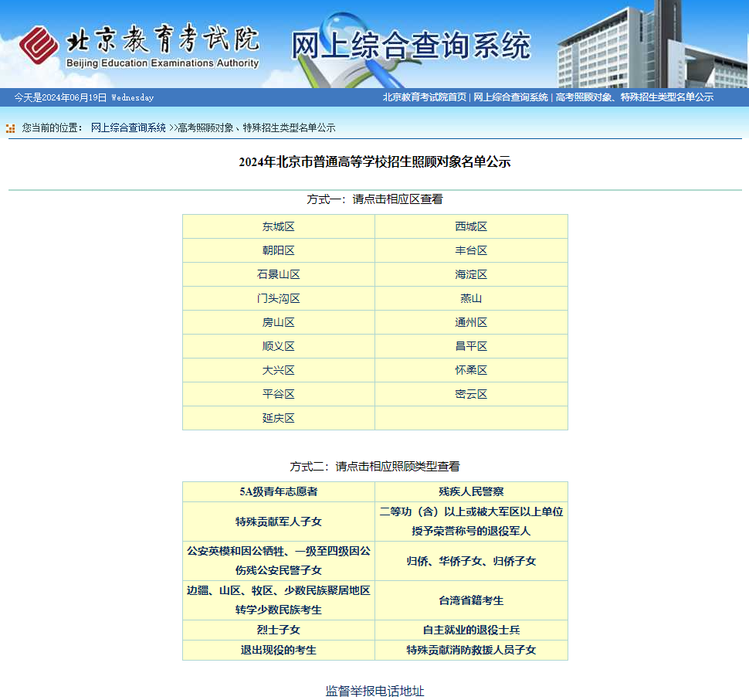Click the building photo in the banner
This screenshot has width=749, height=700.
(652, 44)
